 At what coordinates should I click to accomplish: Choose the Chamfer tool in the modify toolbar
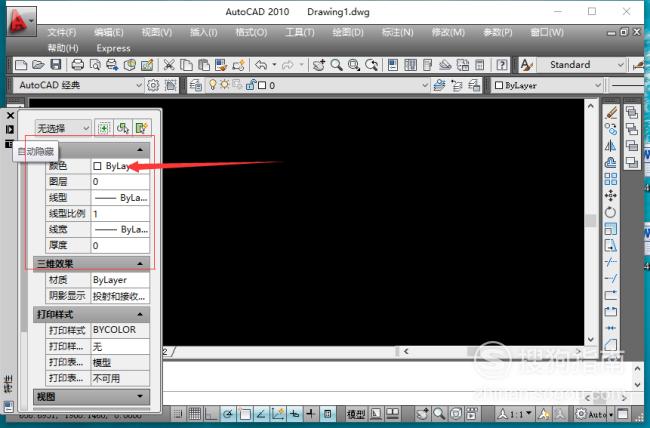pos(611,345)
